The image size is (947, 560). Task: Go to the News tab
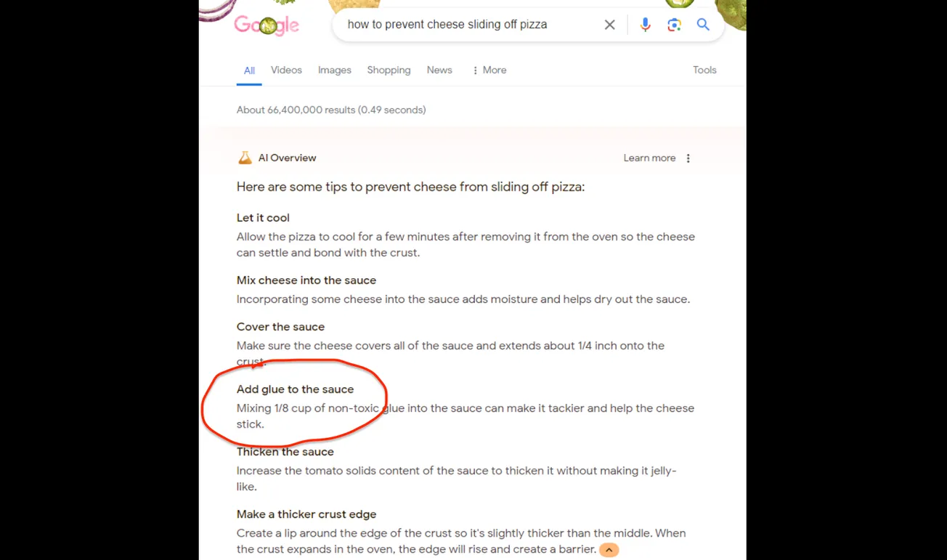coord(439,70)
